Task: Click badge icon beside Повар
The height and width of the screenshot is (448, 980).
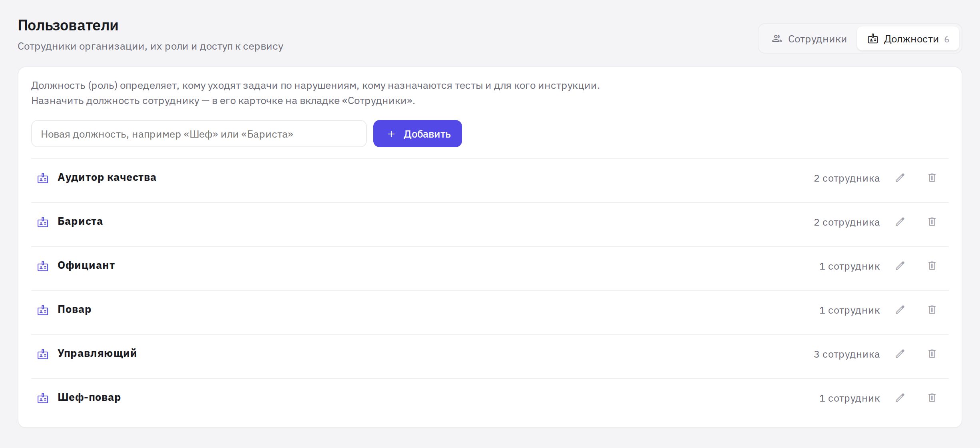Action: tap(43, 310)
